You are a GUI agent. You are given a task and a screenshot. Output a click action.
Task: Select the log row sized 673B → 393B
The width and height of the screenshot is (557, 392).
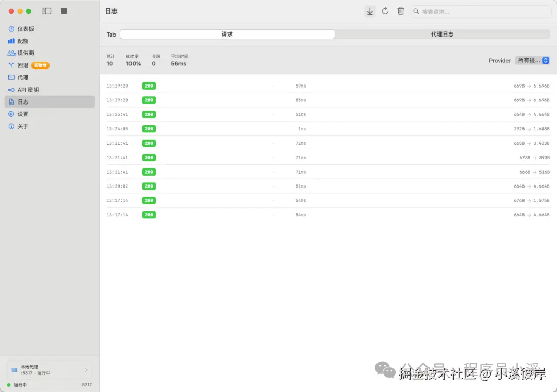coord(328,158)
